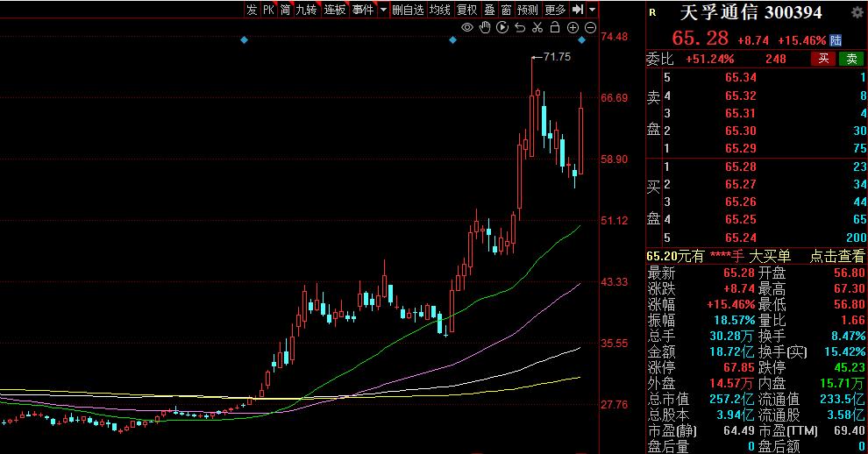Image resolution: width=868 pixels, height=454 pixels.
Task: Click 删自选 to remove from watchlist
Action: [408, 10]
